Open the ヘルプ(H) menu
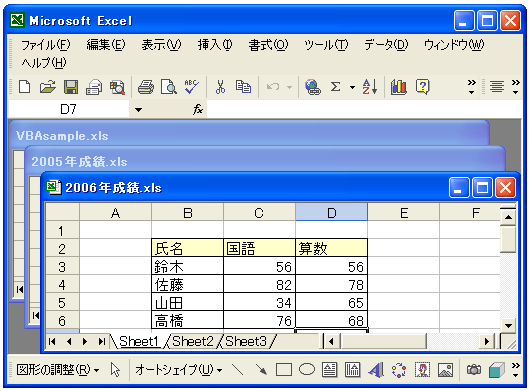The image size is (531, 391). (x=44, y=63)
